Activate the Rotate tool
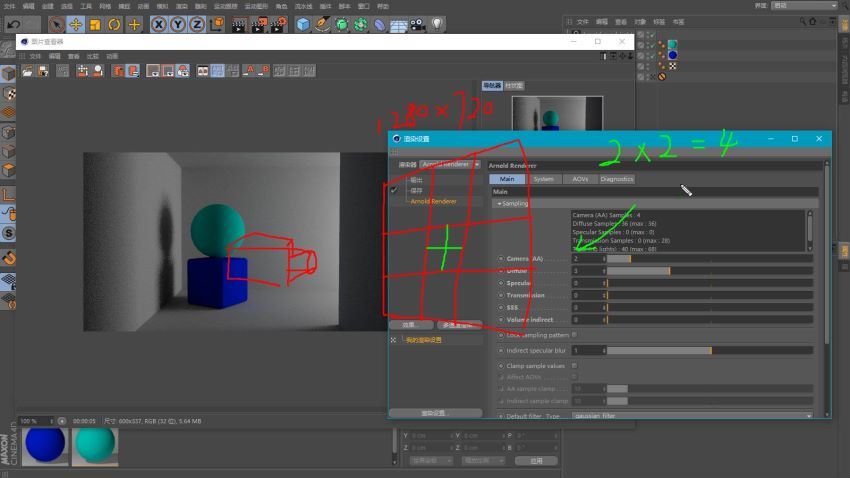Viewport: 850px width, 478px height. pyautogui.click(x=114, y=24)
